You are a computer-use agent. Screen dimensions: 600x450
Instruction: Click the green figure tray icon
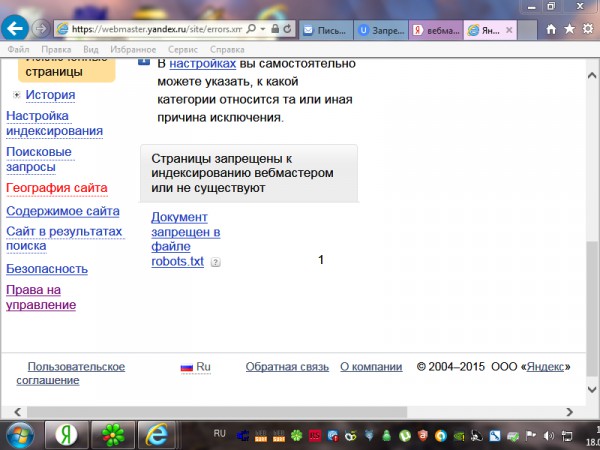click(386, 435)
